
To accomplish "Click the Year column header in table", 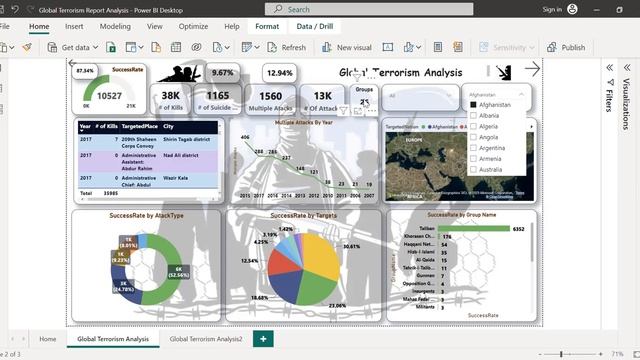I will (x=85, y=126).
